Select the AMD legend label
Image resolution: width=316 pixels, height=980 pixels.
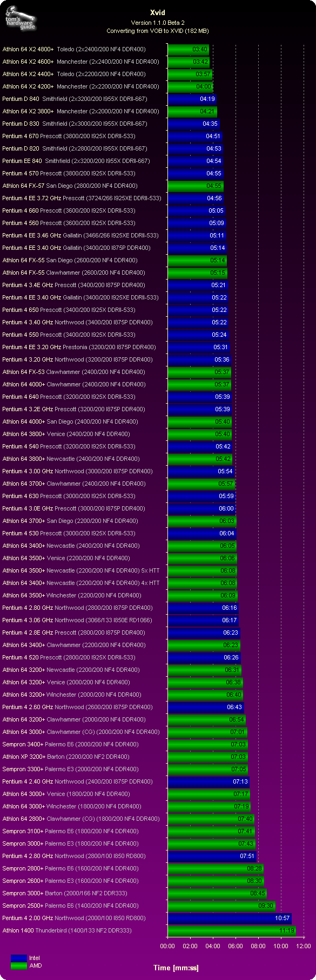coord(36,965)
